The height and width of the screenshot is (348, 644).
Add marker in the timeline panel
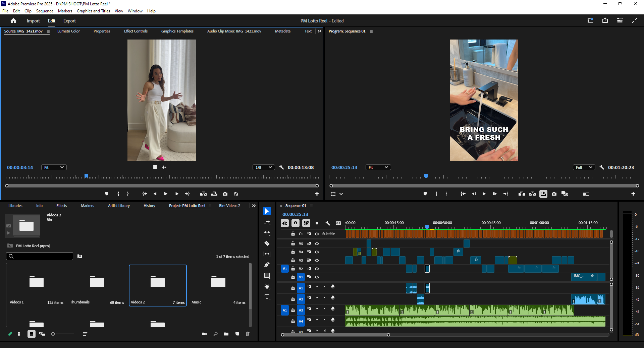[317, 223]
